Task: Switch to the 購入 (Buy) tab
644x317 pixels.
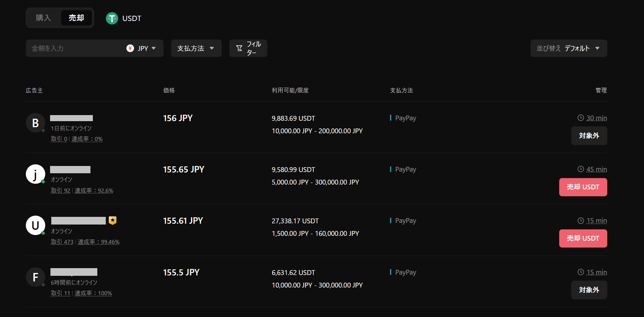Action: [x=43, y=18]
